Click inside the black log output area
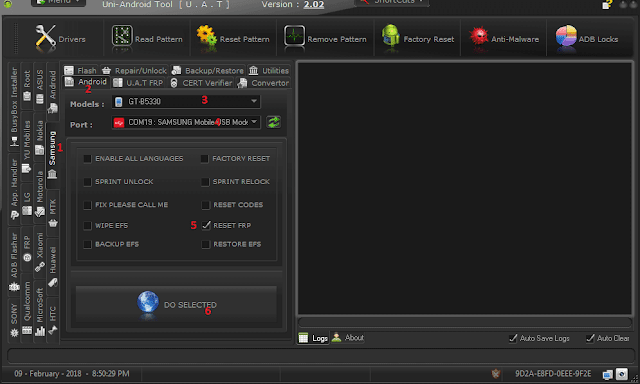The image size is (640, 384). pos(465,189)
